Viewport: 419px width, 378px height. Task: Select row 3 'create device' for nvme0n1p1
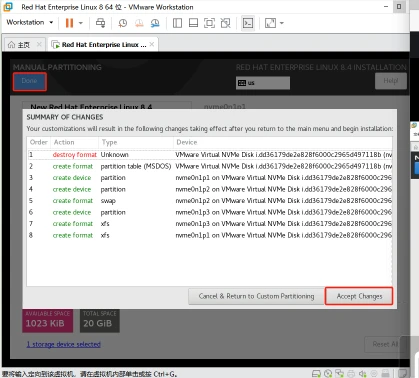tap(210, 178)
